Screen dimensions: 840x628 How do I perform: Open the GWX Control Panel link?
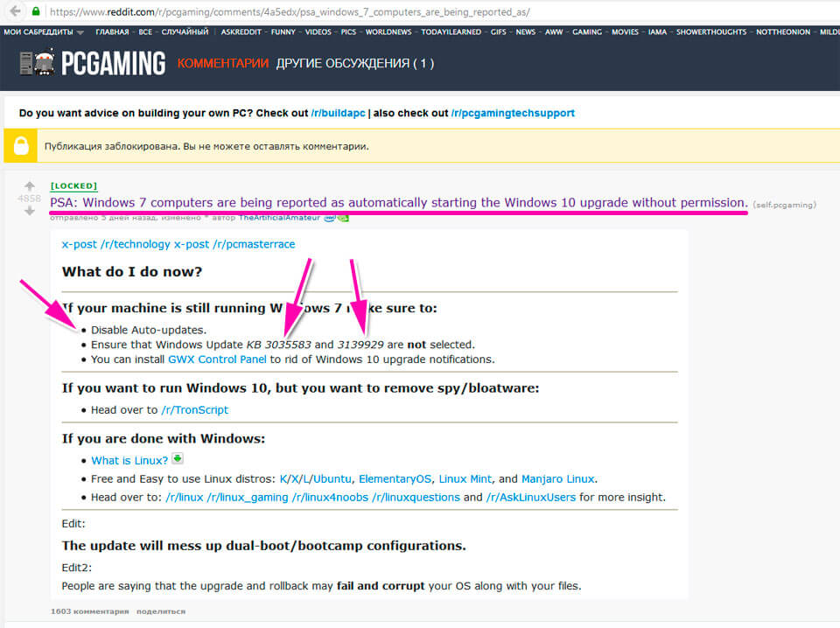pyautogui.click(x=217, y=359)
